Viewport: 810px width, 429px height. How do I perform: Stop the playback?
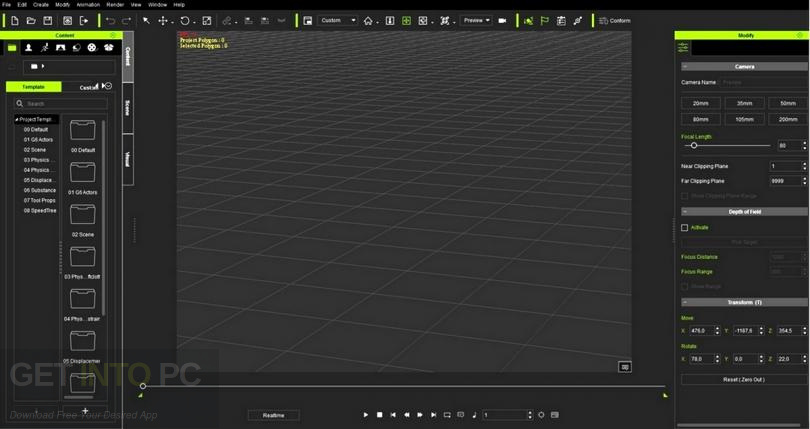[x=380, y=415]
